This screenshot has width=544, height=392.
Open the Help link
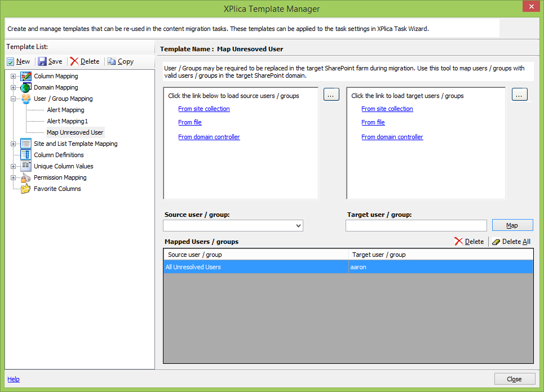(x=14, y=379)
